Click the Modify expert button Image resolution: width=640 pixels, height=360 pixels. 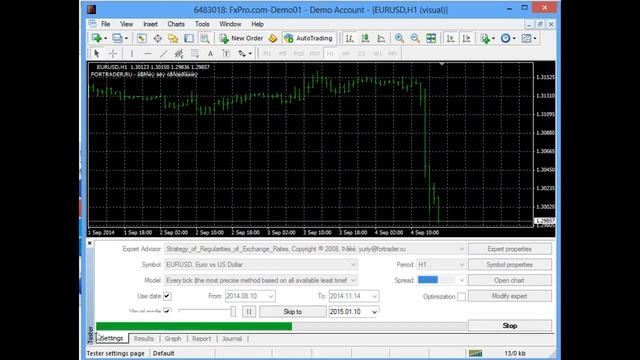click(x=509, y=296)
